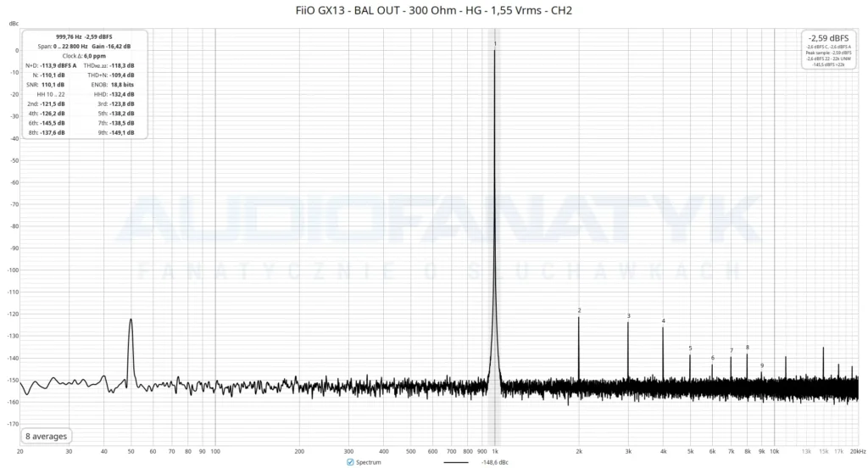Screen dimensions: 868x468
Task: Click the -148,6 dBc legend readout
Action: (x=494, y=462)
